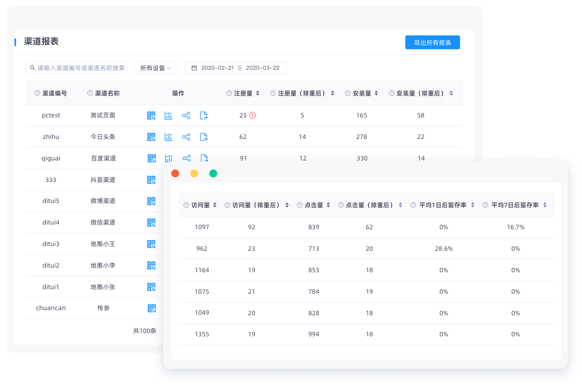Click red warning icon beside 23
582x392 pixels.
(x=253, y=115)
